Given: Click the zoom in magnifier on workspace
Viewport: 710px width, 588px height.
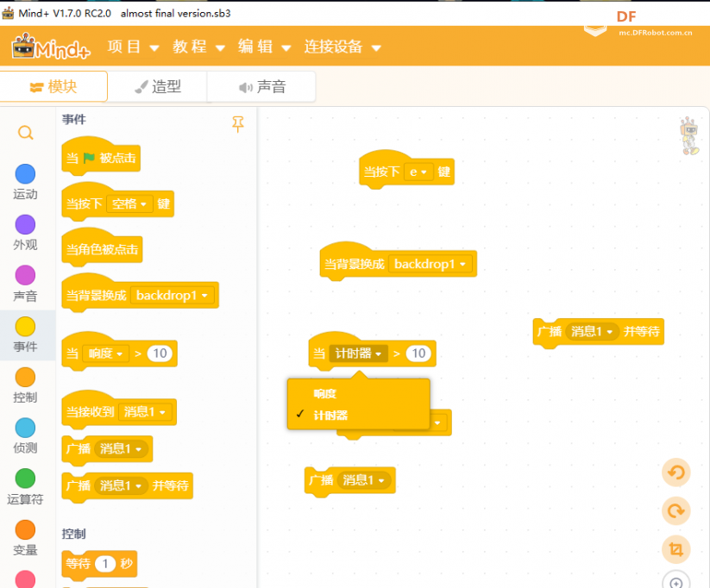Looking at the screenshot, I should point(676,581).
